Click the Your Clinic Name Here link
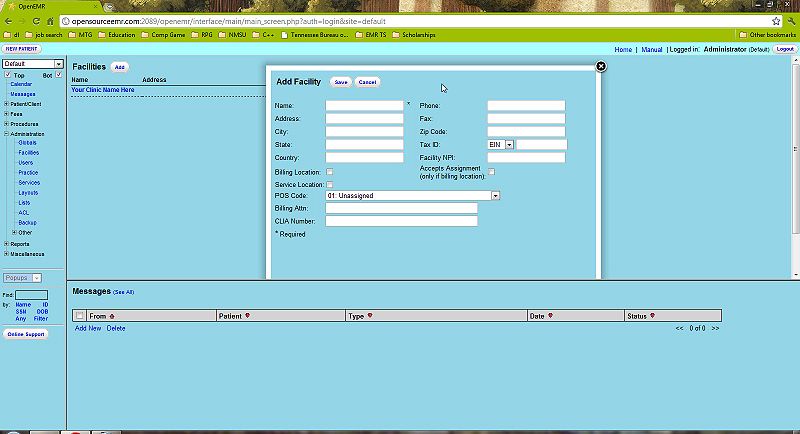 (x=103, y=90)
